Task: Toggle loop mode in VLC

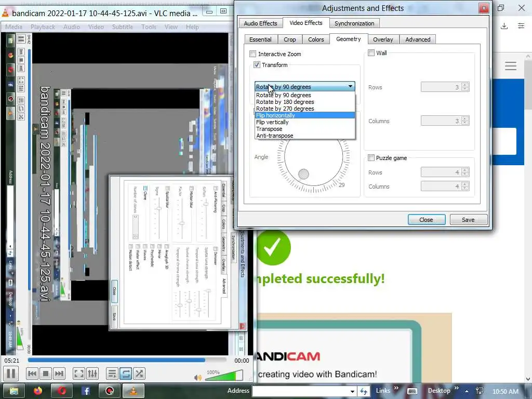Action: 126,374
